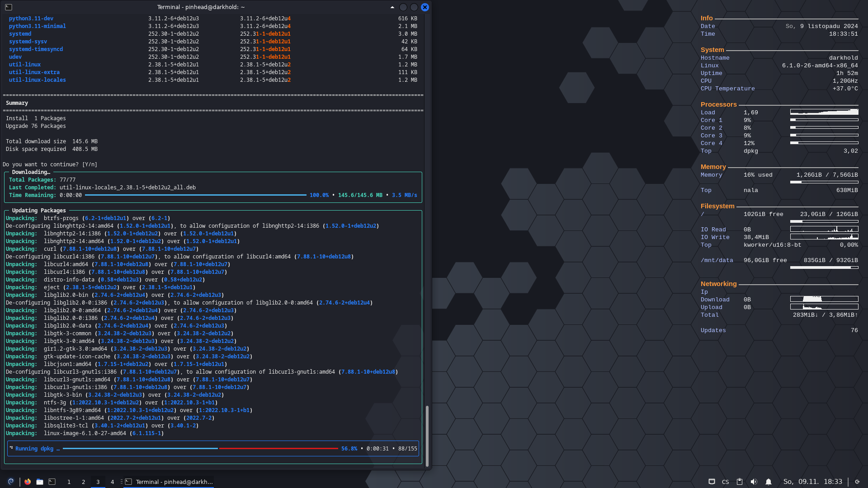Maximize the terminal window
Screen dimensions: 868x488
pos(414,7)
